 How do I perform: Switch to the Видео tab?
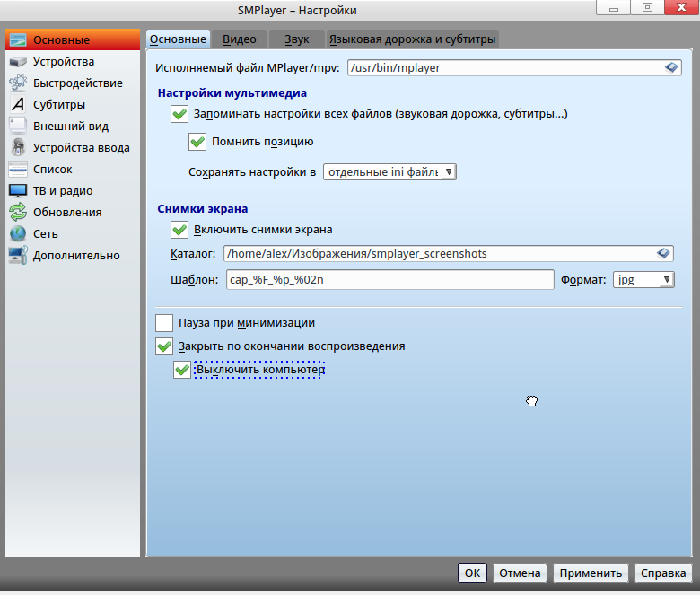[240, 39]
